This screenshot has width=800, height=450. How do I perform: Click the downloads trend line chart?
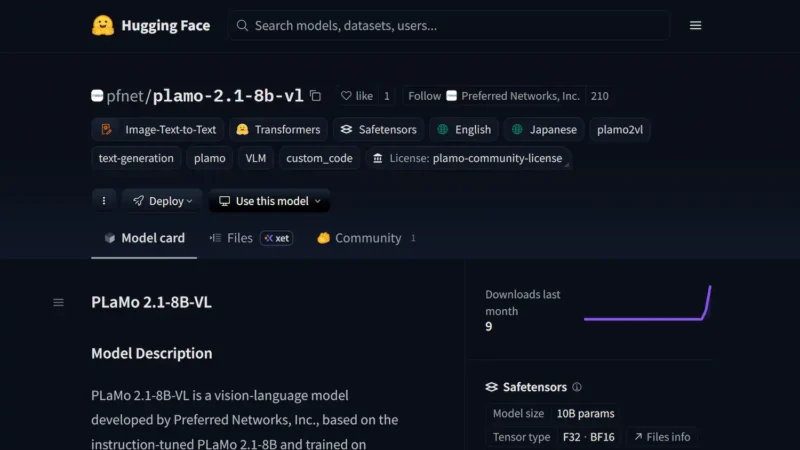point(647,304)
